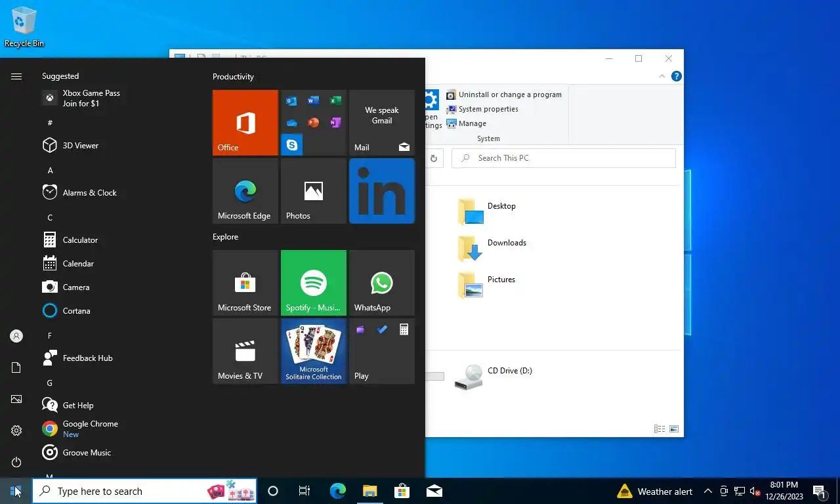Image resolution: width=840 pixels, height=504 pixels.
Task: Open Cortana circle on taskbar
Action: 273,491
